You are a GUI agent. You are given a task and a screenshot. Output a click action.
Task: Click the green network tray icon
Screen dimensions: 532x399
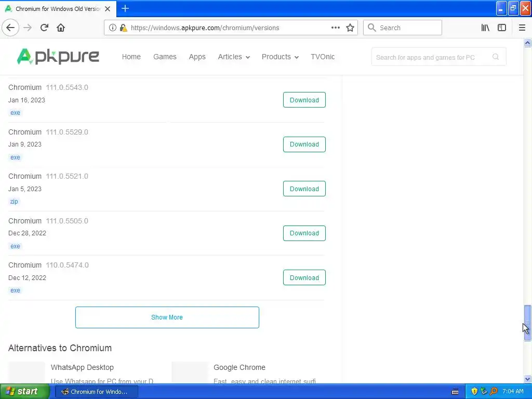click(484, 392)
